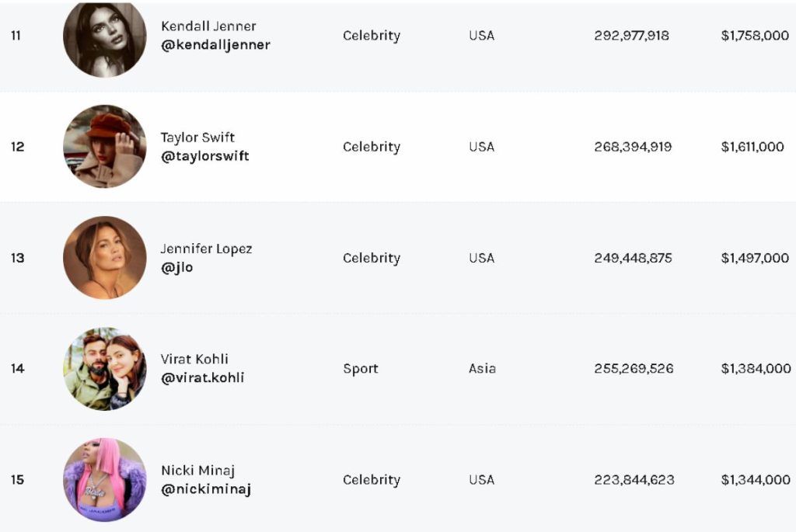Visit the @jlo handle link

[176, 267]
